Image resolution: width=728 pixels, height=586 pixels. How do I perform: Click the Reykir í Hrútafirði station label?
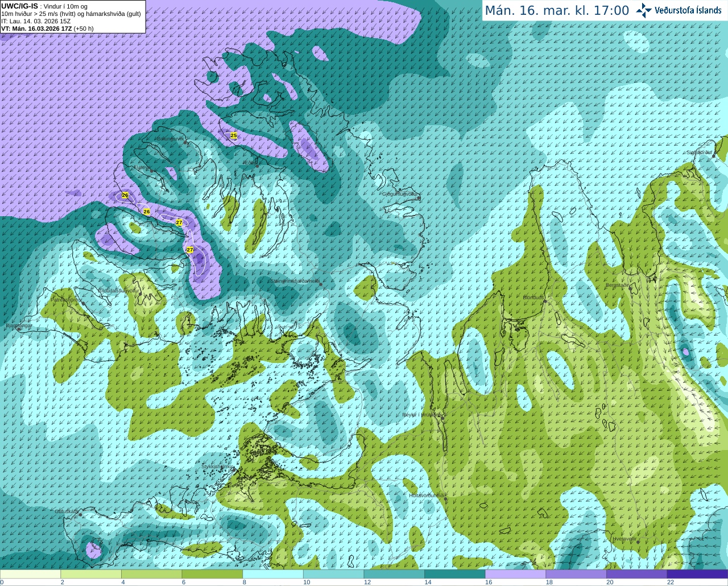(421, 415)
